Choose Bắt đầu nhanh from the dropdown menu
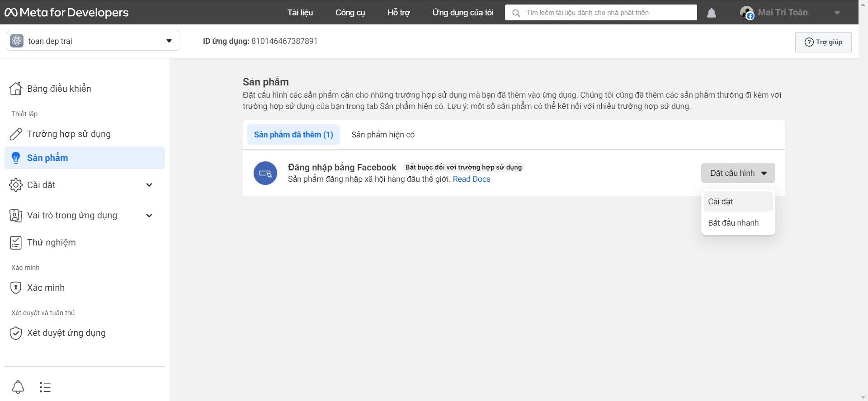The width and height of the screenshot is (868, 401). [x=738, y=223]
